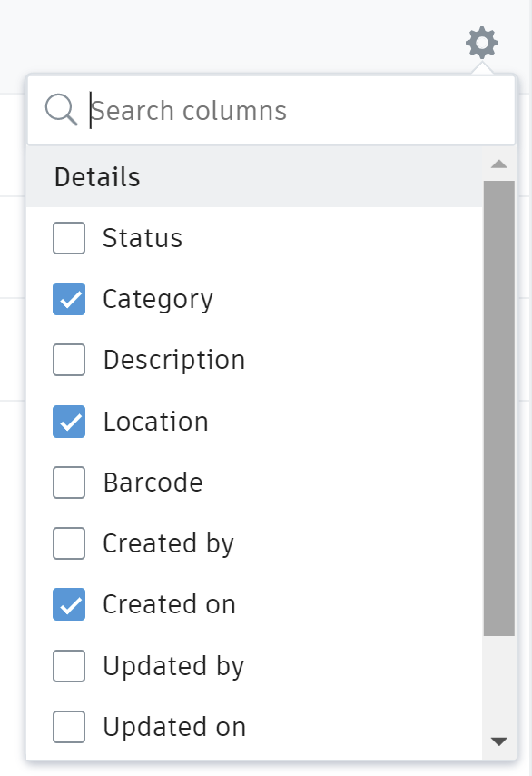Viewport: 532px width, 776px height.
Task: Enable the Created by column
Action: [x=69, y=543]
